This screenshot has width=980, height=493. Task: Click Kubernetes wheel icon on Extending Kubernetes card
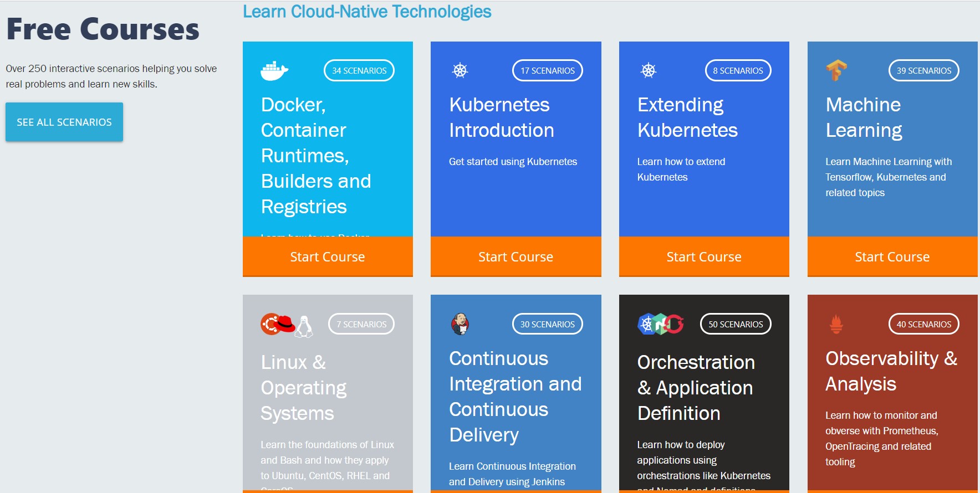649,70
